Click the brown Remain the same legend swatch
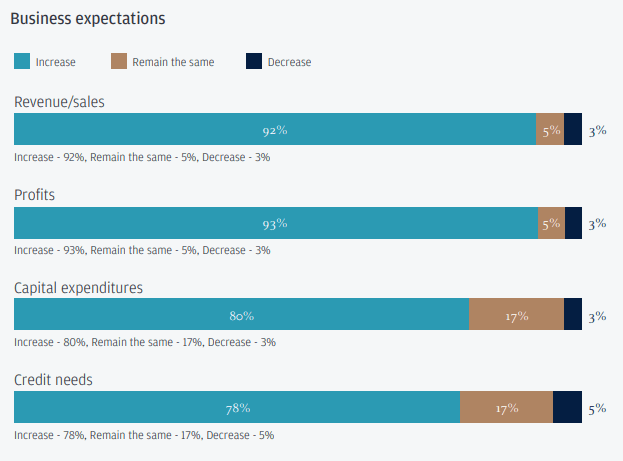The image size is (623, 461). click(x=118, y=62)
